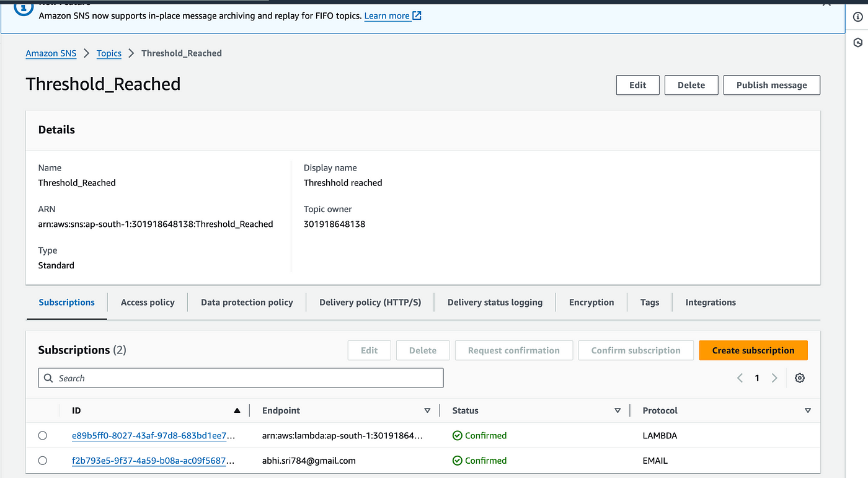Go to next subscriptions page arrow
Viewport: 868px width, 478px height.
pos(774,378)
